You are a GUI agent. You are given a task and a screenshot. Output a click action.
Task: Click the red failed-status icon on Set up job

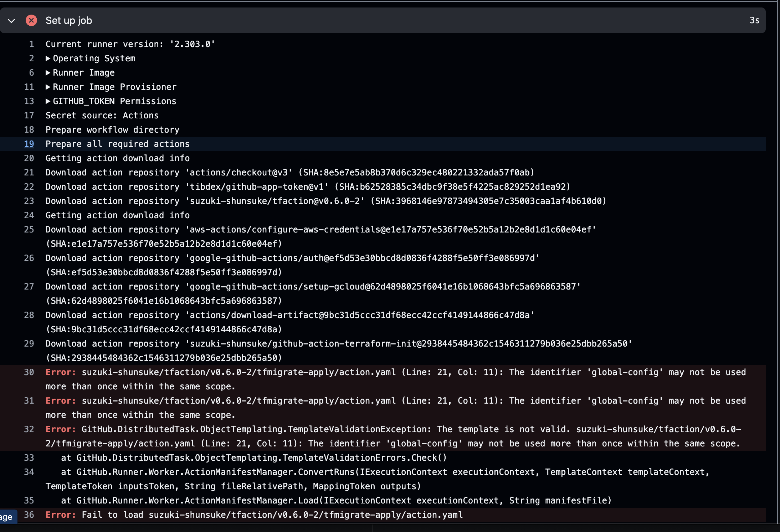click(x=32, y=20)
